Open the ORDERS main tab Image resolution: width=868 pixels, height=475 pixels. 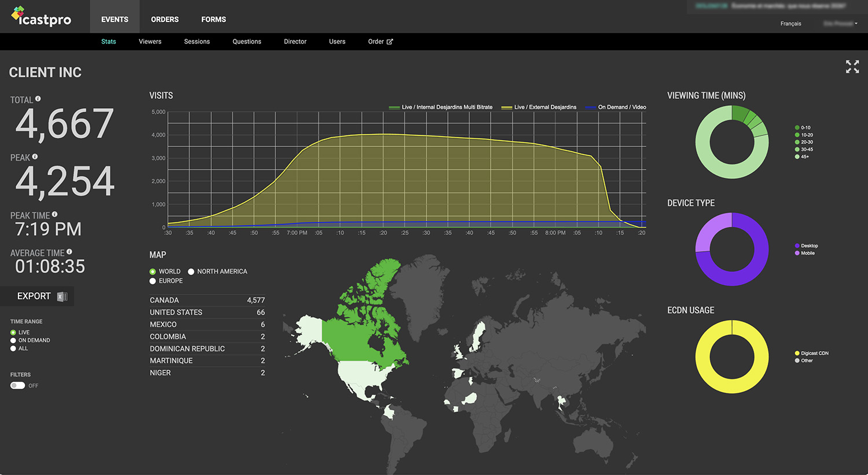tap(165, 19)
